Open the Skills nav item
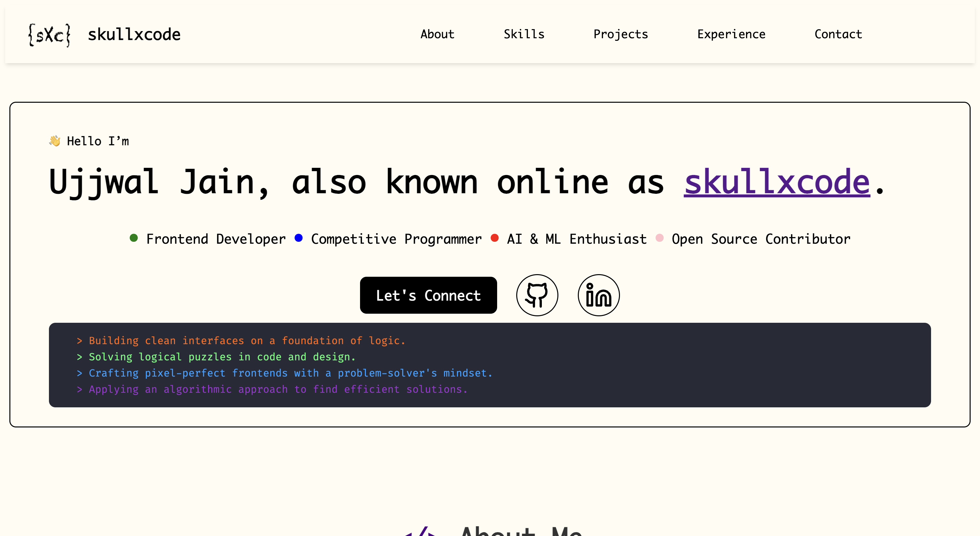 click(x=524, y=34)
